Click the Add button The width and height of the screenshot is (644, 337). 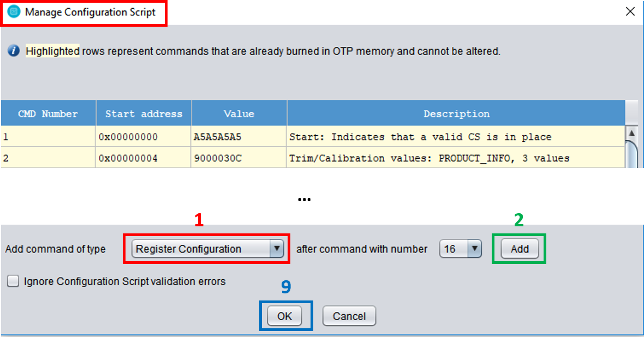520,249
